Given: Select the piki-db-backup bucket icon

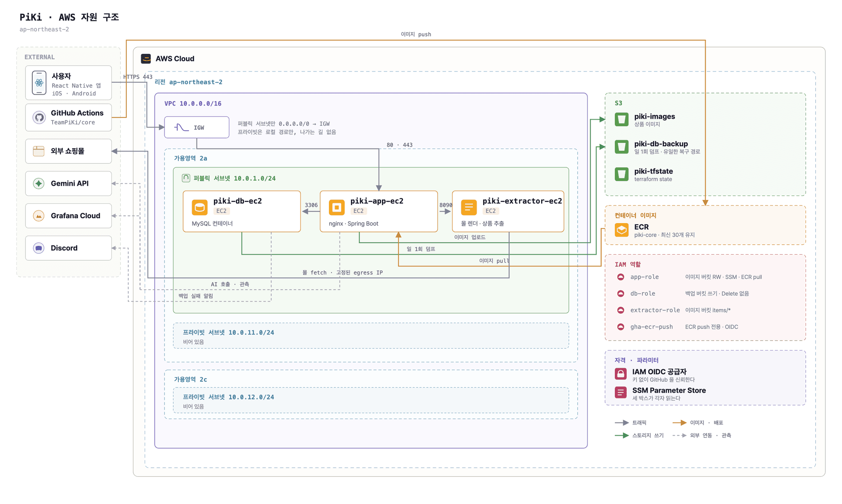Looking at the screenshot, I should coord(621,147).
